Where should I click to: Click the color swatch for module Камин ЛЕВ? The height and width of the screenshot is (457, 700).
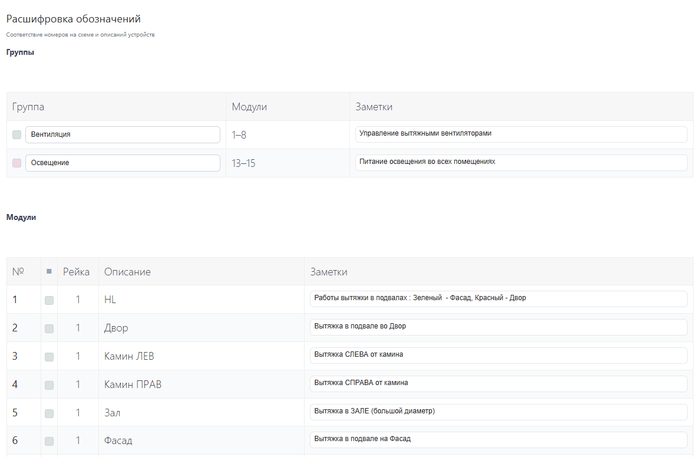click(49, 357)
